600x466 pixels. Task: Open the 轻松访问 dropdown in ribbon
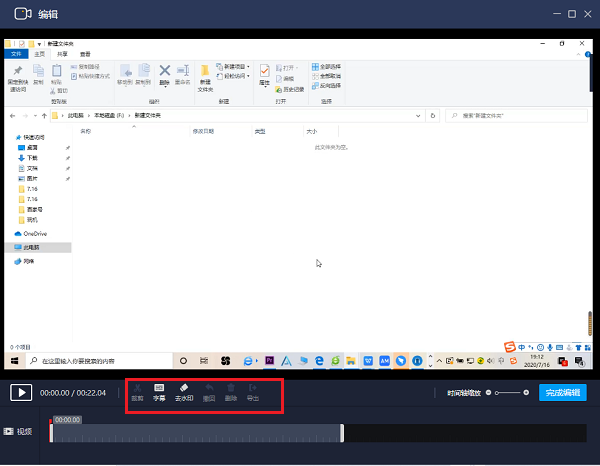point(233,76)
